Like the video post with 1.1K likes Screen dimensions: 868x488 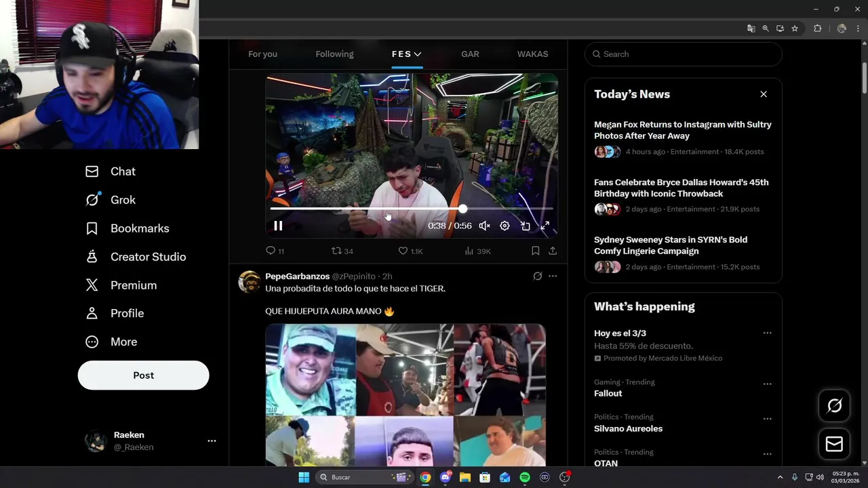tap(410, 251)
